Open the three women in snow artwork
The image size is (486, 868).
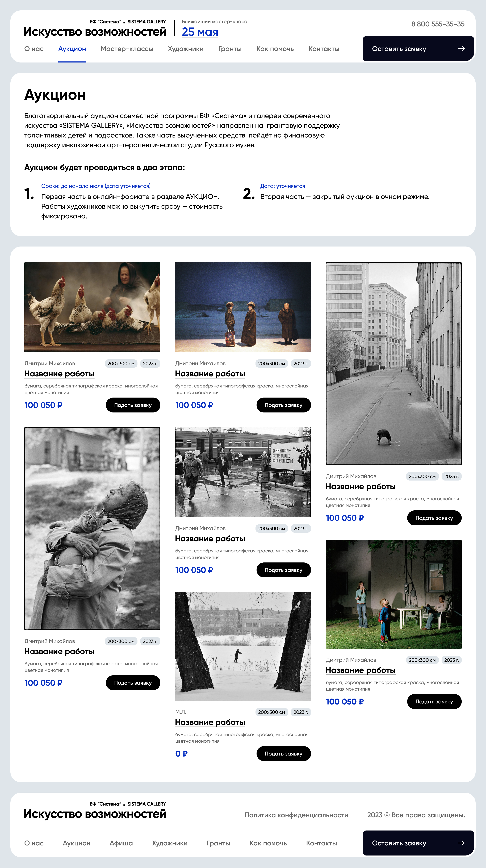(243, 307)
